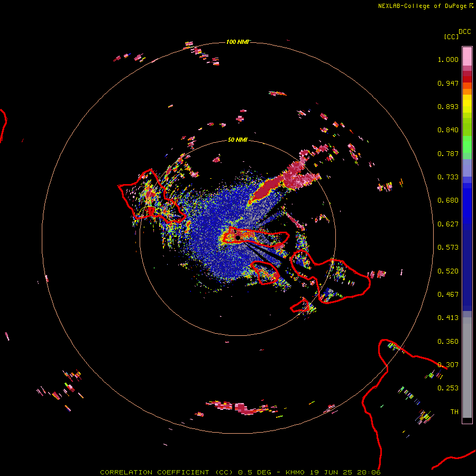Click the 0.947 scale value
The height and width of the screenshot is (476, 476).
click(x=448, y=83)
